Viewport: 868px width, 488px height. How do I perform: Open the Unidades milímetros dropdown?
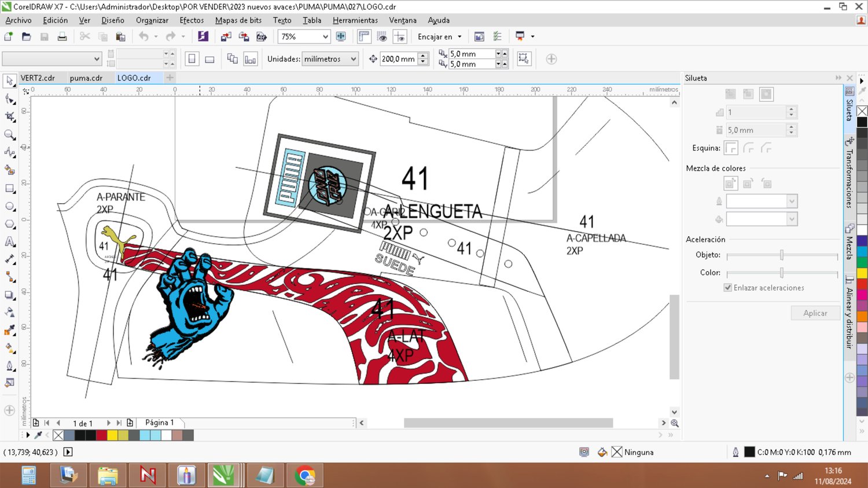pyautogui.click(x=354, y=59)
